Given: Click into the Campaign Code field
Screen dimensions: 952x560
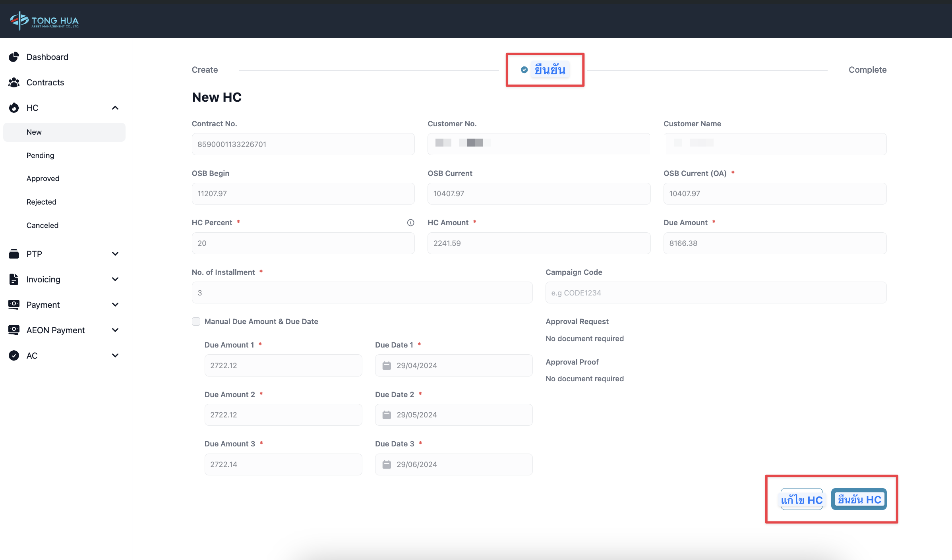Looking at the screenshot, I should coord(716,293).
